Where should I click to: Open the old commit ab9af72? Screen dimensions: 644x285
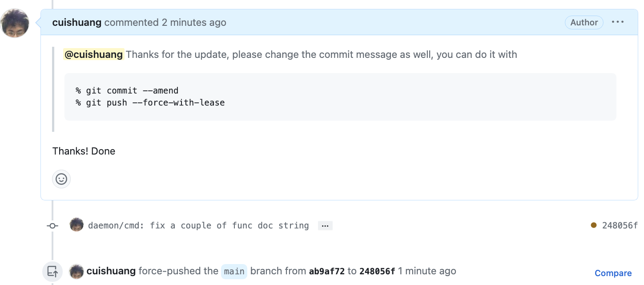point(326,271)
